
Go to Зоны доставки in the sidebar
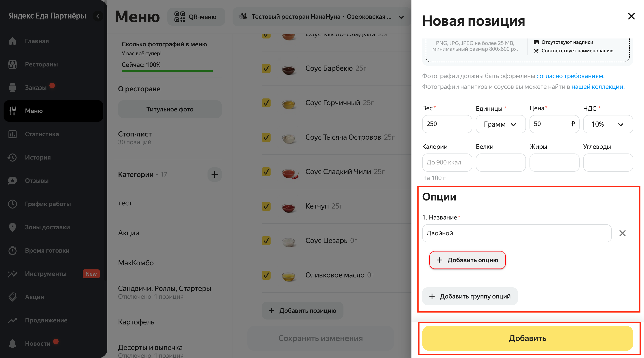(x=47, y=227)
